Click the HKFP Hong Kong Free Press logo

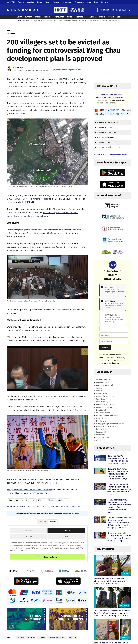click(69, 10)
